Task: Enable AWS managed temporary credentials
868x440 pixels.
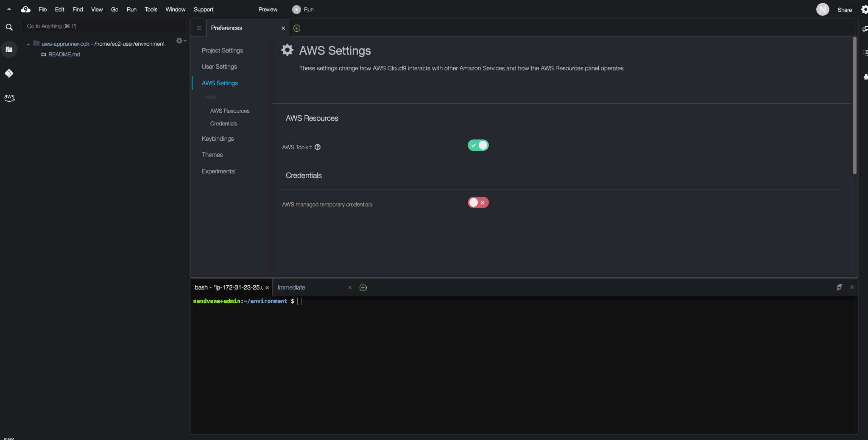Action: [x=478, y=202]
